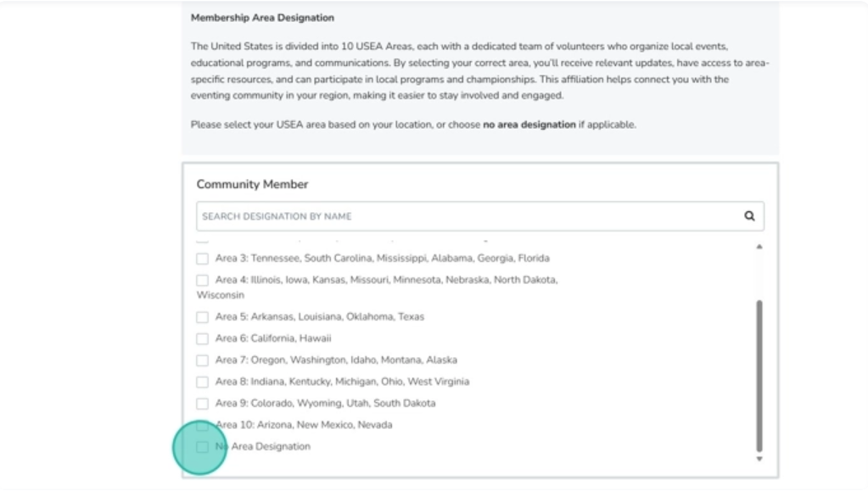Click the Area 5 Arkansas, Louisiana label
Screen dimensions: 868x491
[x=319, y=317]
